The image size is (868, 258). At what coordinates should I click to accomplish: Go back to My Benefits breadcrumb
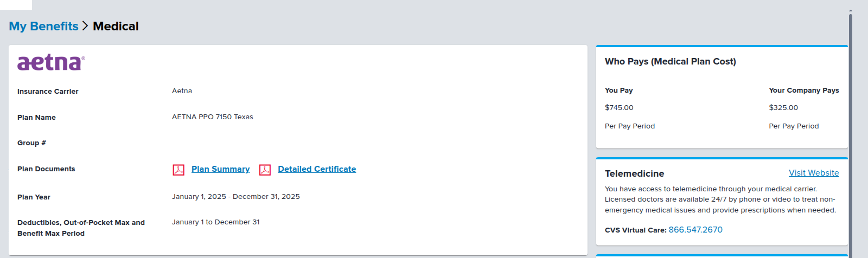click(x=43, y=26)
